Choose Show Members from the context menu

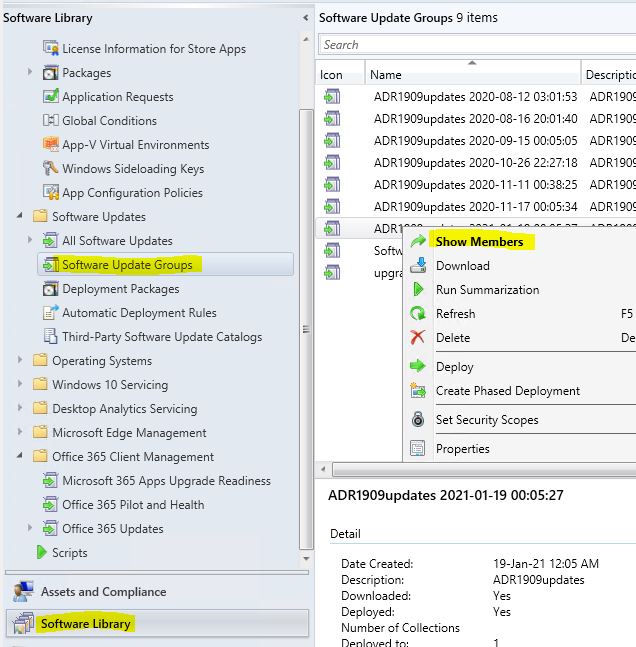[480, 242]
